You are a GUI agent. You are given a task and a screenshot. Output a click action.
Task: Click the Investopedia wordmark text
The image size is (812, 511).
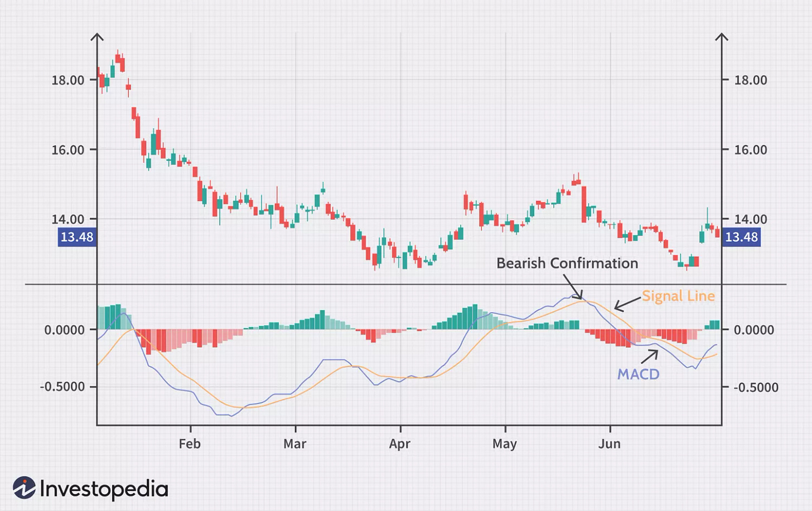(104, 489)
